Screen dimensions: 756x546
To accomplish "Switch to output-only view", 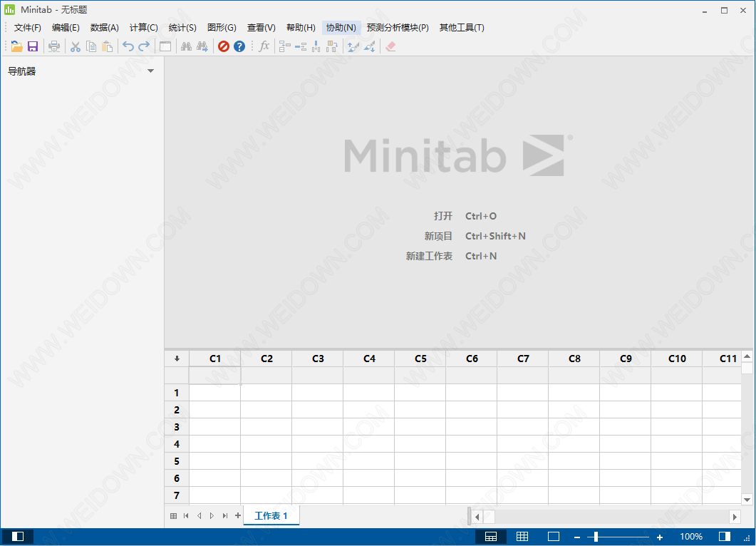I will pyautogui.click(x=554, y=536).
